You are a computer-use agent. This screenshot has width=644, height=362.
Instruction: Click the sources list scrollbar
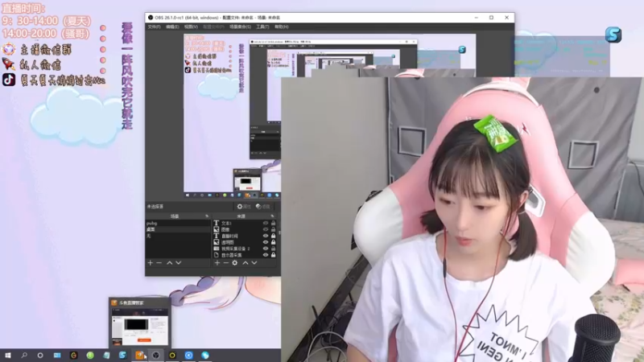279,232
